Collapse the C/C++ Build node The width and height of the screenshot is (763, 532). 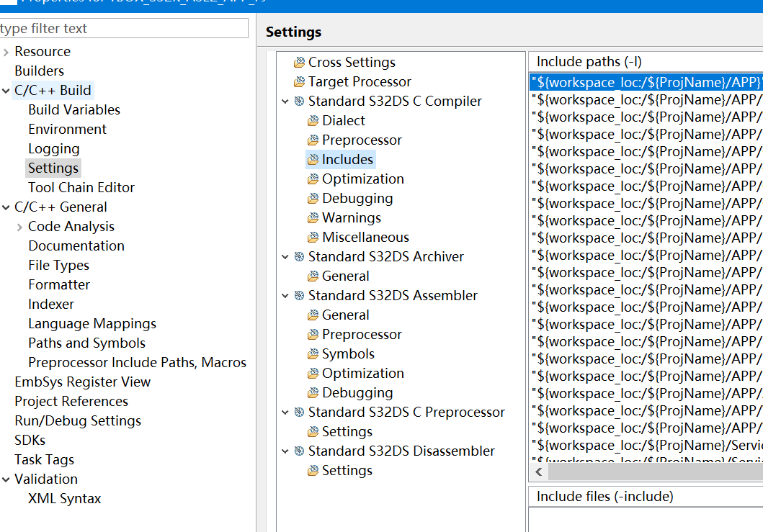coord(6,91)
